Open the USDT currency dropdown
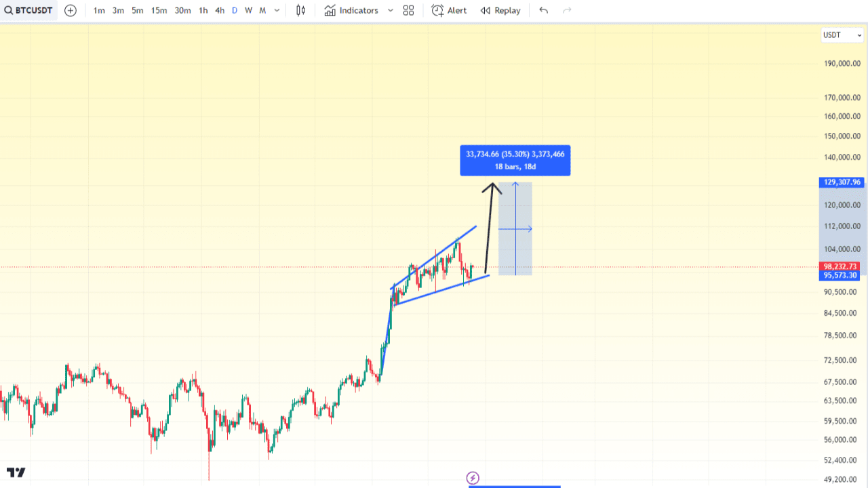The height and width of the screenshot is (488, 868). point(842,35)
